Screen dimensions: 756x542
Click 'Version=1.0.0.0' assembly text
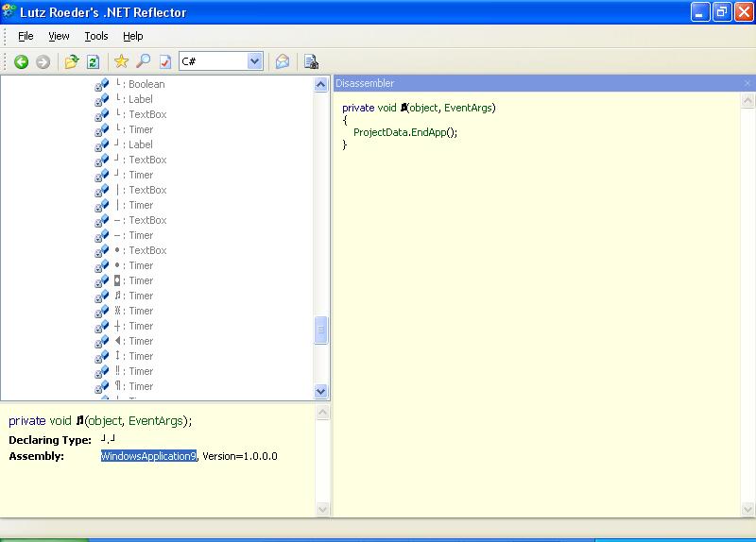[x=240, y=456]
